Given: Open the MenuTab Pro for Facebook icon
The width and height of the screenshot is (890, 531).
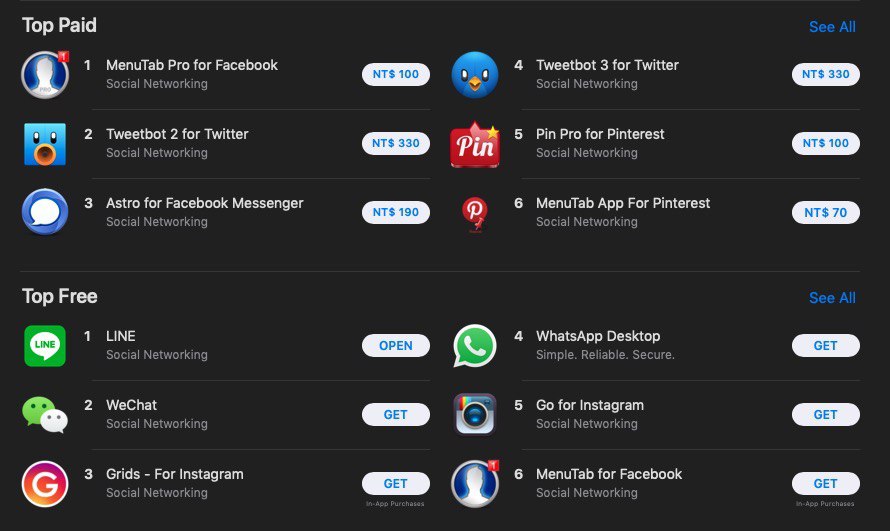Looking at the screenshot, I should tap(45, 74).
